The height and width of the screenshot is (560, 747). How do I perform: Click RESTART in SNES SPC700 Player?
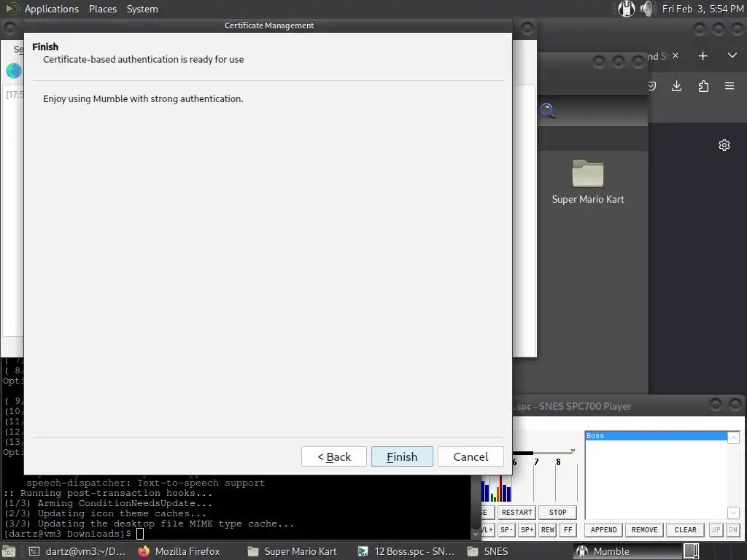coord(517,513)
